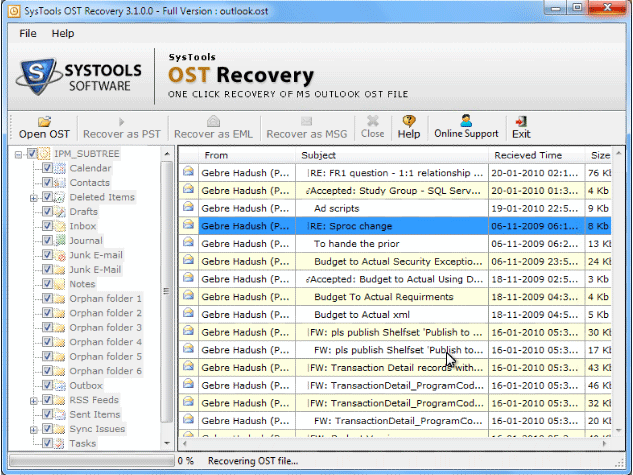Sort emails by the Subject column header
Viewport: 633px width, 475px height.
[390, 155]
